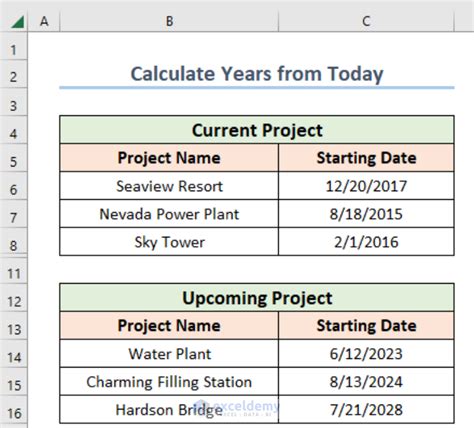Select the Charming Filling Station cell
The image size is (474, 428).
(169, 381)
